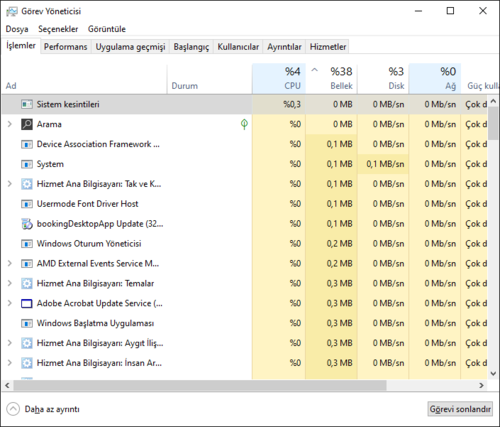This screenshot has height=427, width=500.
Task: Expand the Adobe Acrobat Update Service group
Action: (10, 303)
